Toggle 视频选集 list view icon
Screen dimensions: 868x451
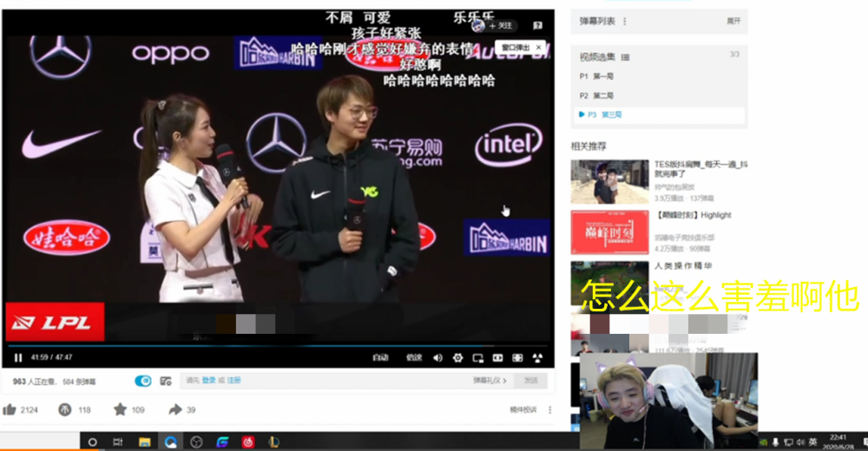(626, 57)
